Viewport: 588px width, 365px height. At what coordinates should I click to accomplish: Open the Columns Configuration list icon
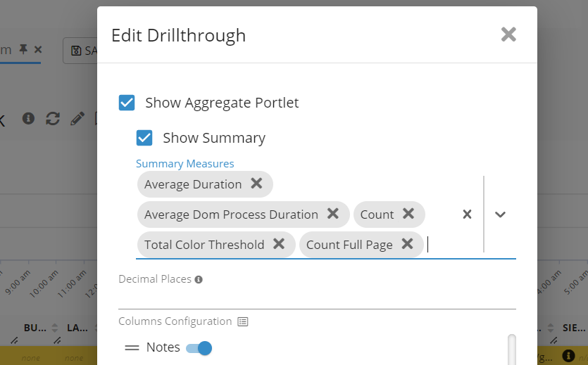point(243,321)
